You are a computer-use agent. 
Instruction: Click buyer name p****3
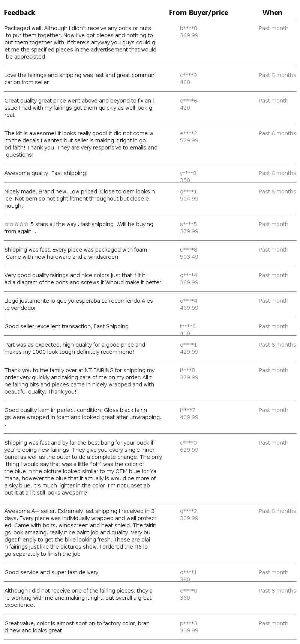(188, 623)
